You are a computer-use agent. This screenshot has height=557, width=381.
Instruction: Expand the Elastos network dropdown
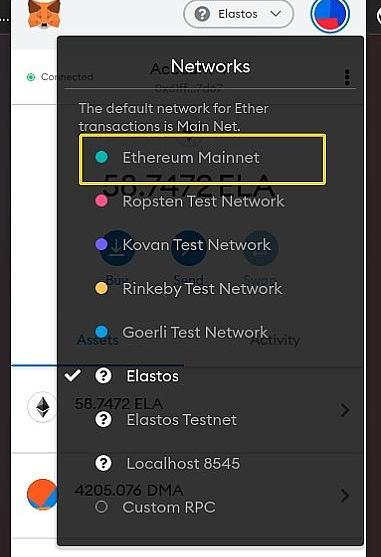click(239, 14)
